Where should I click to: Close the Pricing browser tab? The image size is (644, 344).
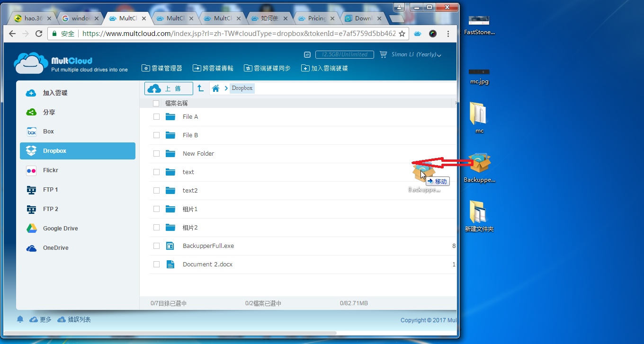[332, 18]
